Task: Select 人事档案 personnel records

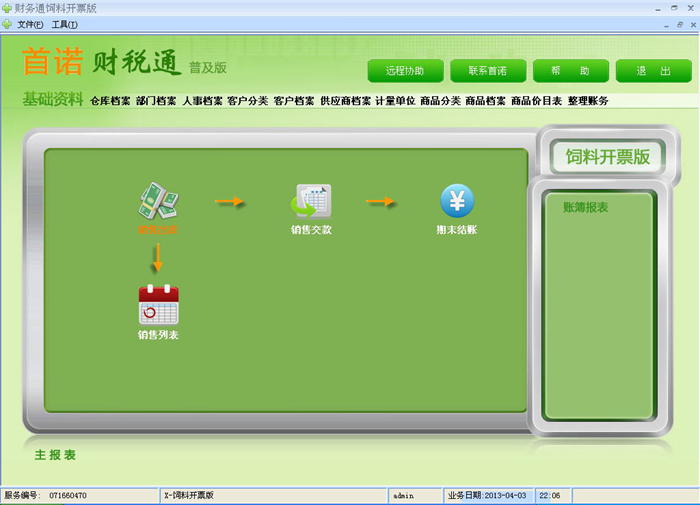Action: click(x=202, y=101)
